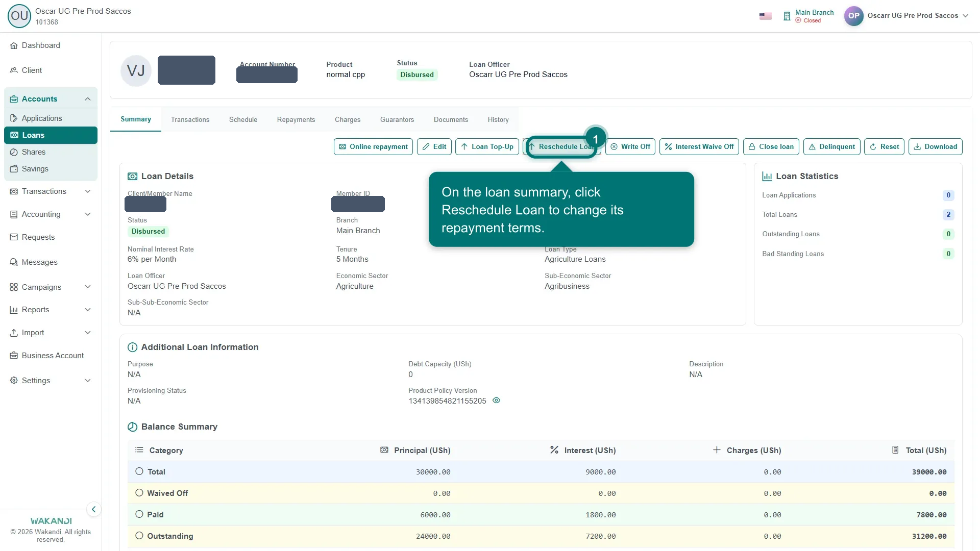Expand the Settings sidebar menu

(x=88, y=381)
